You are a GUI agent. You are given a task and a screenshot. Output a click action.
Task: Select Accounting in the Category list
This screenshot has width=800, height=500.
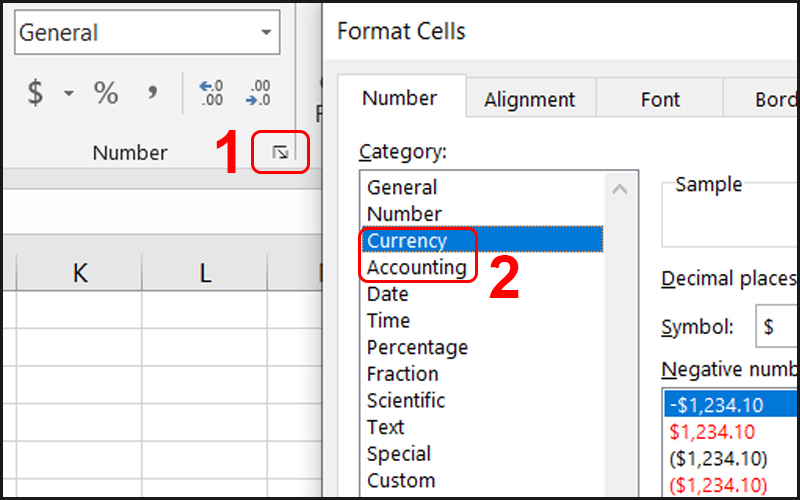482,267
